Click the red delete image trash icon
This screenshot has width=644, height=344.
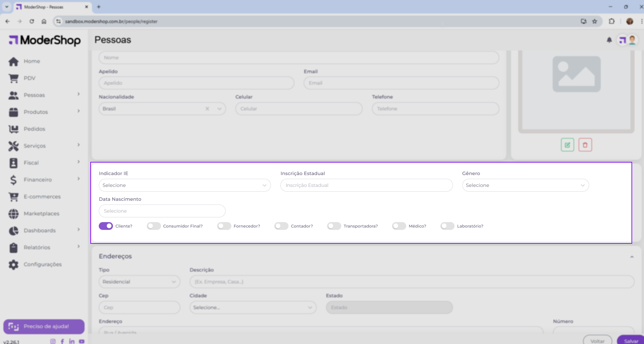[x=585, y=145]
